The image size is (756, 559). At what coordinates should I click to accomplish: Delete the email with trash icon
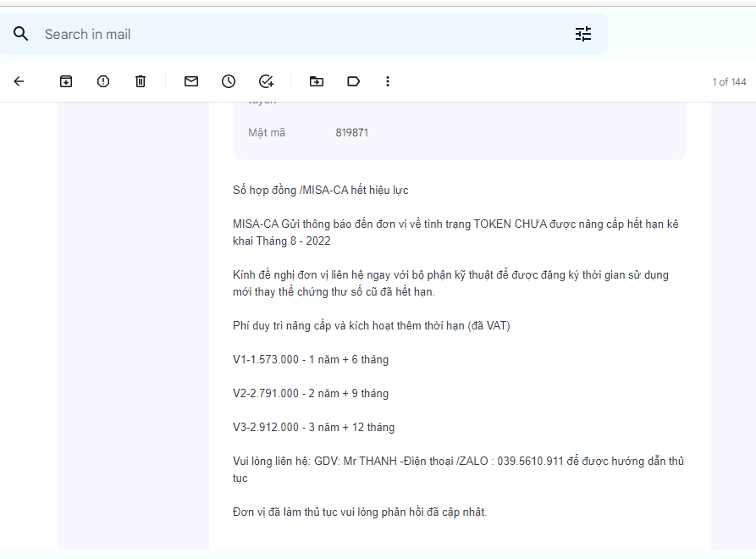click(141, 81)
